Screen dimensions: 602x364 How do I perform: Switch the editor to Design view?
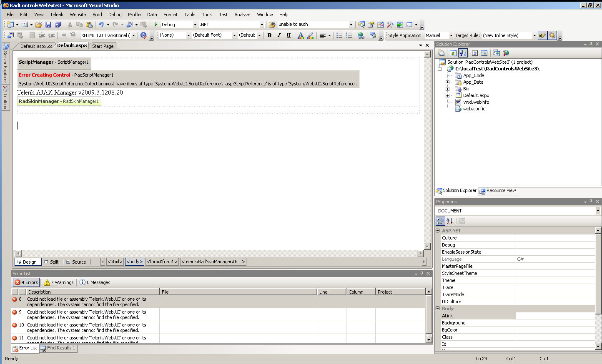28,262
